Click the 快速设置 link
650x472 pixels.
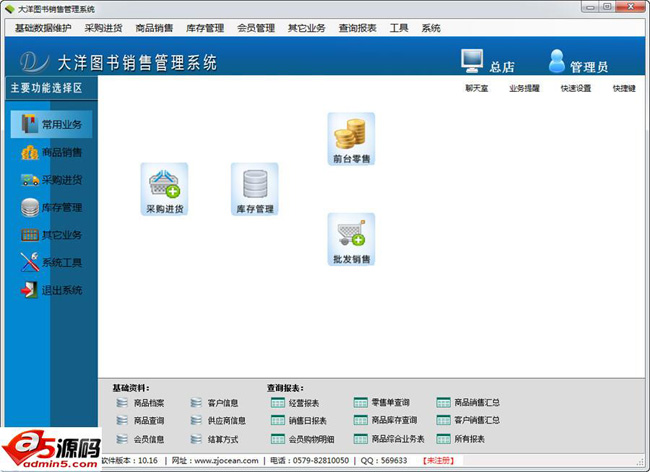pyautogui.click(x=576, y=88)
